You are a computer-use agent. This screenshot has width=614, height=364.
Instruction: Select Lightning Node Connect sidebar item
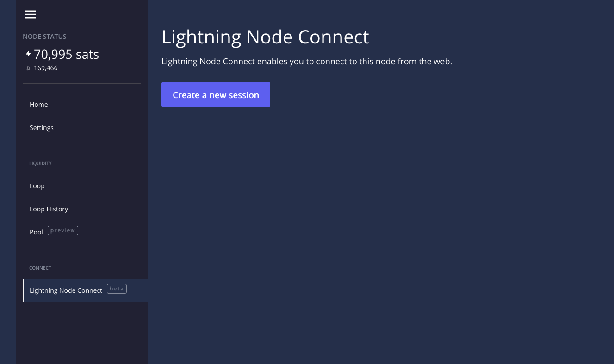[x=66, y=290]
